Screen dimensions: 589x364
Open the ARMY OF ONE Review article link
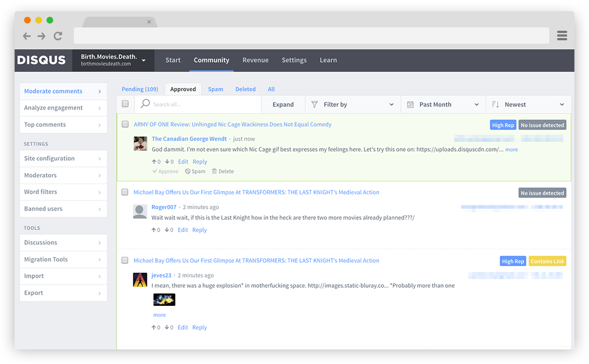232,124
